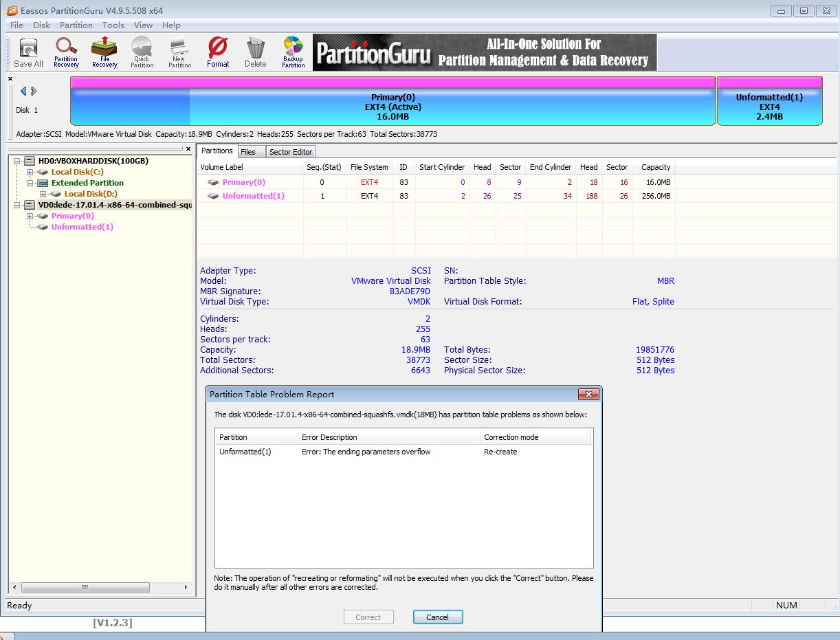Open the View menu
840x640 pixels.
(143, 25)
